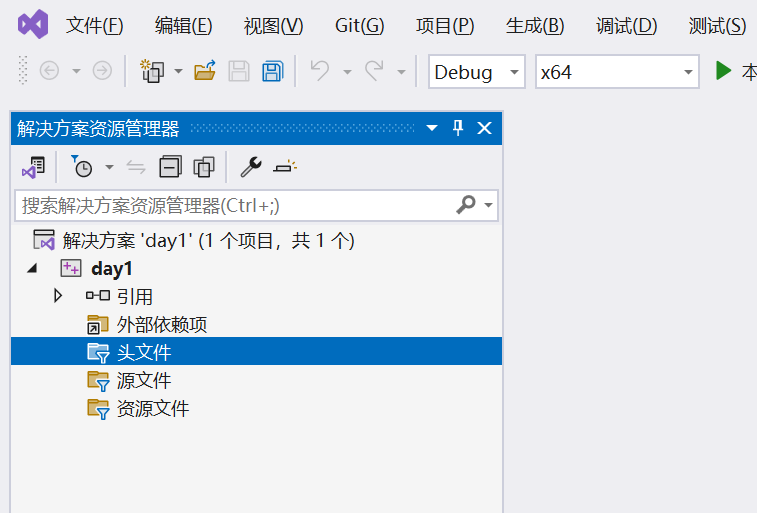Open the Solution Explorer window options dropdown
The image size is (757, 513).
pyautogui.click(x=432, y=128)
